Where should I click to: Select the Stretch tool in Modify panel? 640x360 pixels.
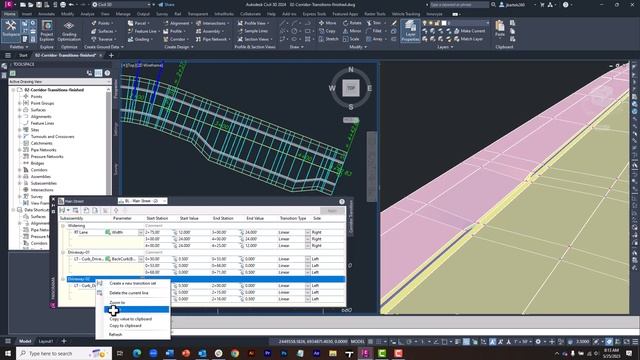coord(328,39)
